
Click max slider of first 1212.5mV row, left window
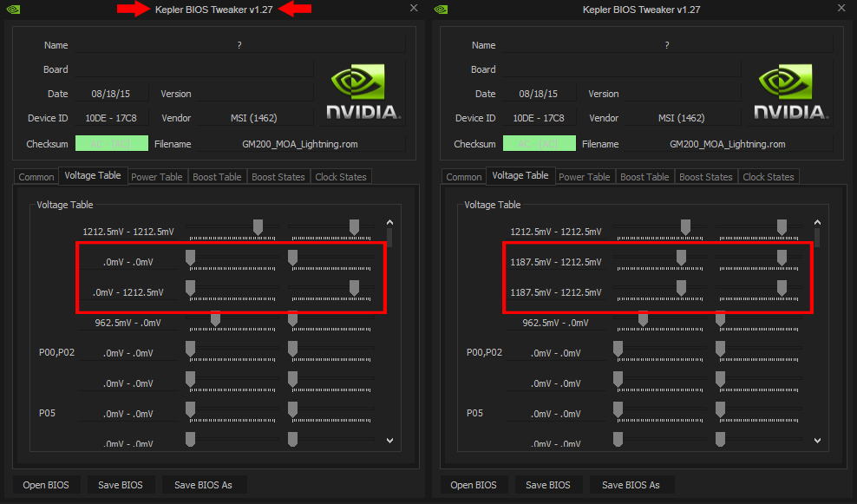354,227
